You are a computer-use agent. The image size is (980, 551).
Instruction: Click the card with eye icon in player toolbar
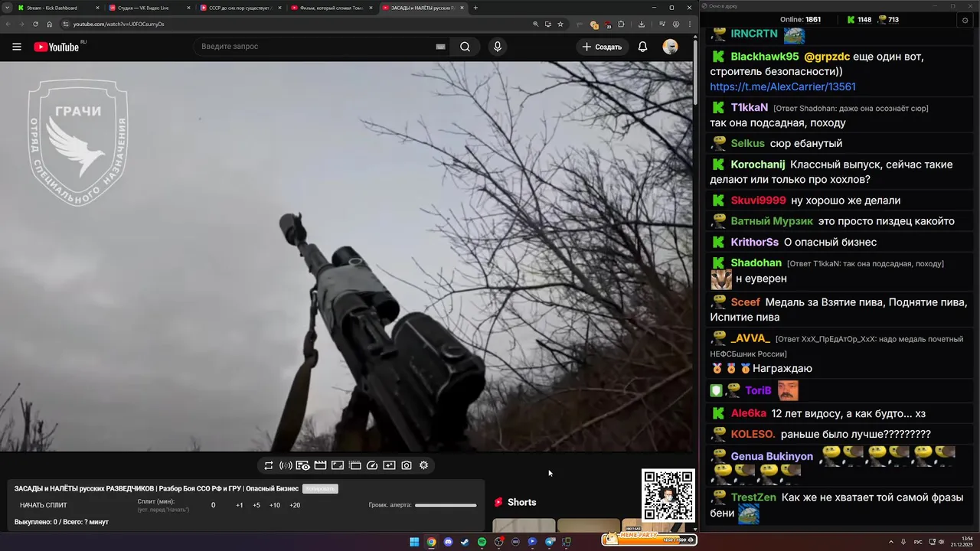coord(303,465)
